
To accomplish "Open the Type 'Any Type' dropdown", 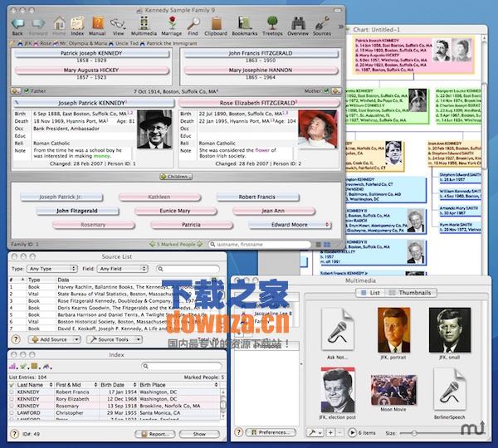I will (51, 269).
